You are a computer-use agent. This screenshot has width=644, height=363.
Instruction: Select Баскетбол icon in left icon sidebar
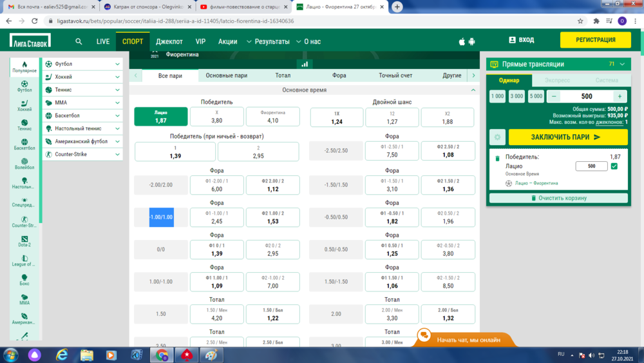[24, 144]
